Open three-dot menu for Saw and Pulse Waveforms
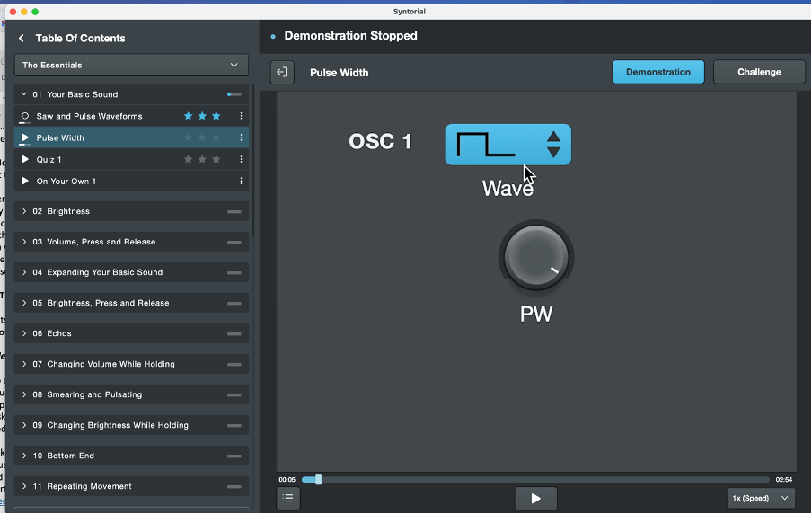 [x=241, y=117]
